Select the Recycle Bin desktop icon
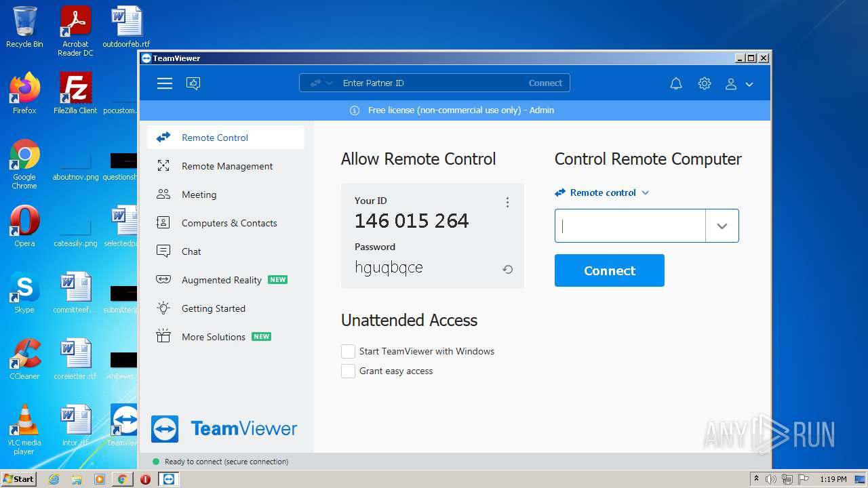This screenshot has height=488, width=868. (24, 28)
